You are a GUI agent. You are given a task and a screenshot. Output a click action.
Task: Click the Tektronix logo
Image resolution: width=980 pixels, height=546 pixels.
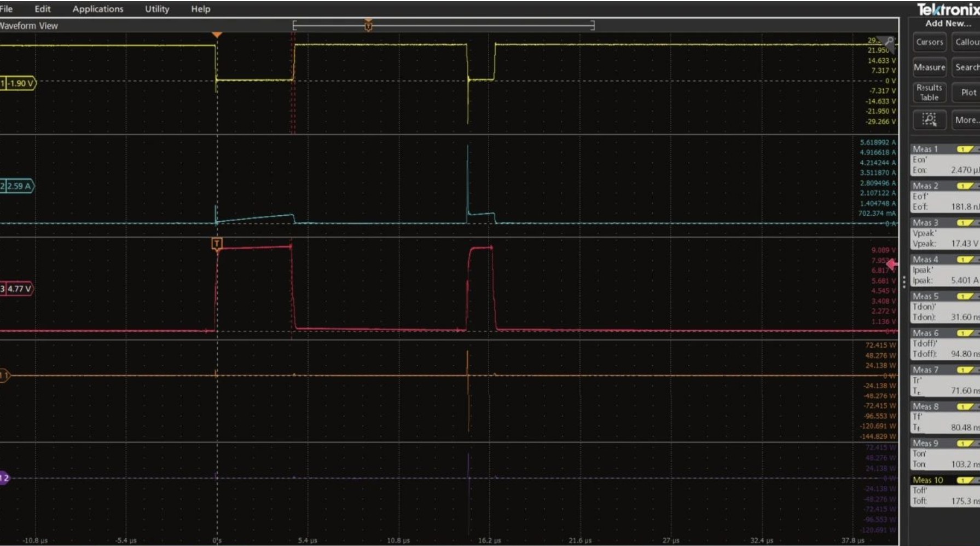[x=948, y=9]
